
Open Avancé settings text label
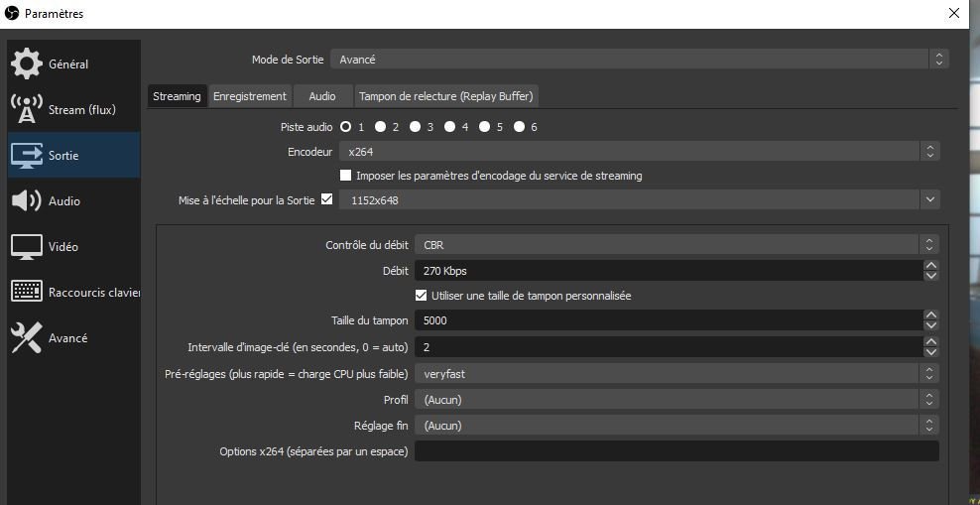68,337
